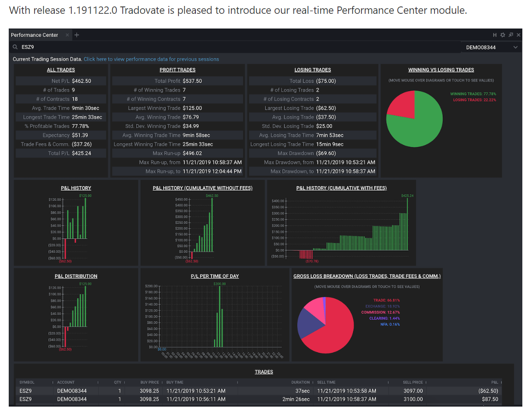Image resolution: width=532 pixels, height=419 pixels.
Task: Sort trades by BUY PRICE column header
Action: (149, 382)
